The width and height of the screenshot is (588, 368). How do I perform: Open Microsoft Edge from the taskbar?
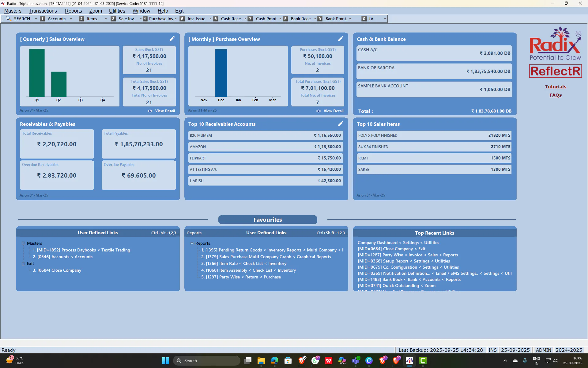click(274, 361)
